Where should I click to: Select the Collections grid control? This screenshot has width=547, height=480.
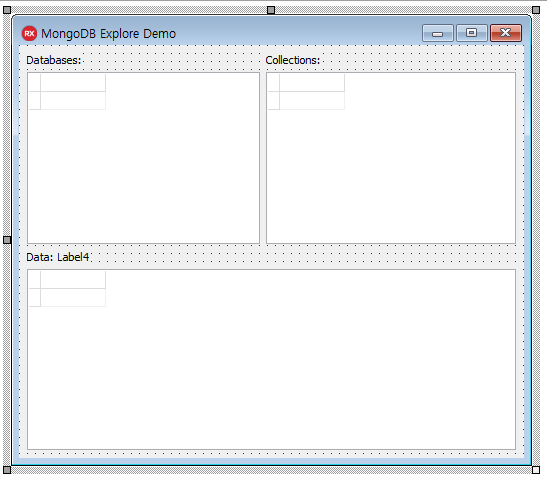point(391,158)
